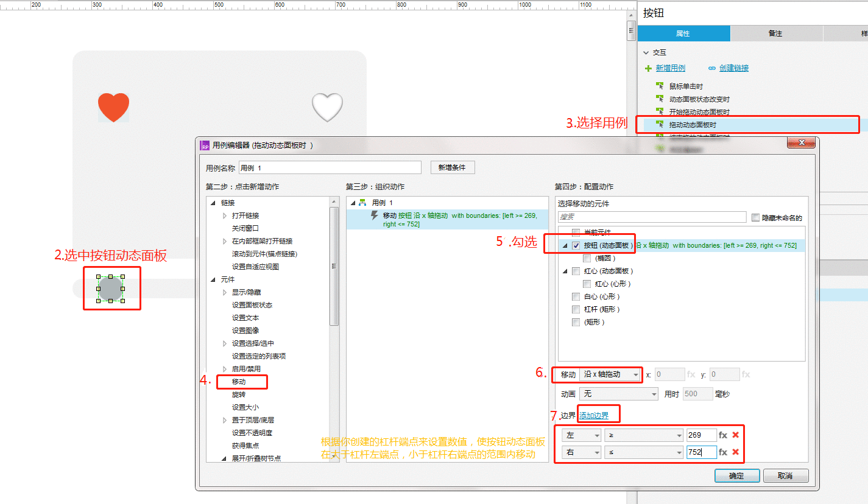Image resolution: width=868 pixels, height=504 pixels.
Task: Select the 设置不透明度 action
Action: click(x=252, y=433)
